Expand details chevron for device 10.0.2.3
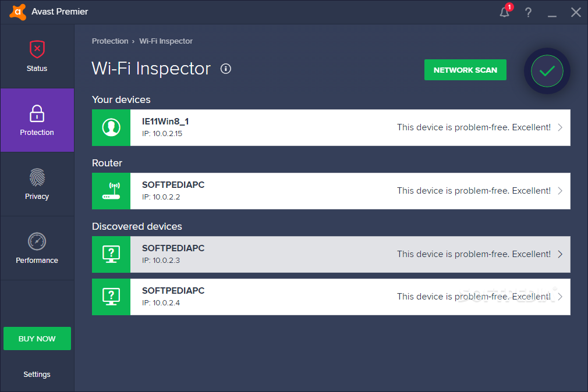This screenshot has height=392, width=588. (560, 254)
